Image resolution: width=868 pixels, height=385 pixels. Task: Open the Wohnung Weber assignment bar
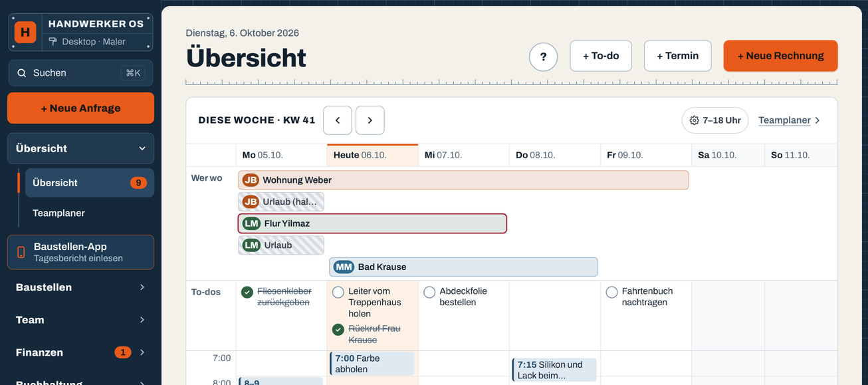[x=463, y=180]
